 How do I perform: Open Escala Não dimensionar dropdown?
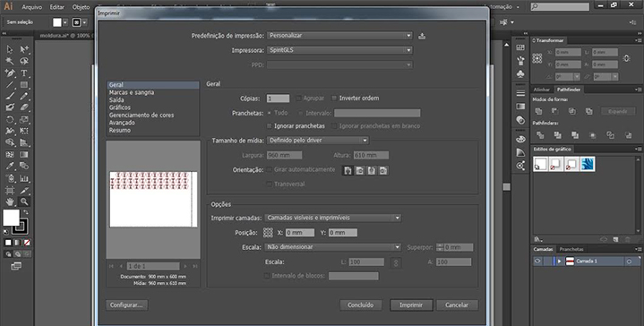[x=333, y=247]
